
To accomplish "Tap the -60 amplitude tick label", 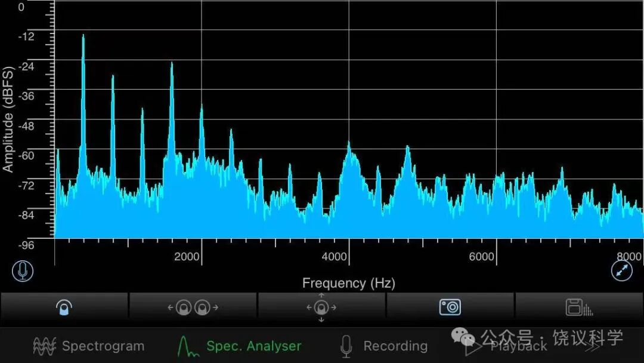I will [x=26, y=155].
